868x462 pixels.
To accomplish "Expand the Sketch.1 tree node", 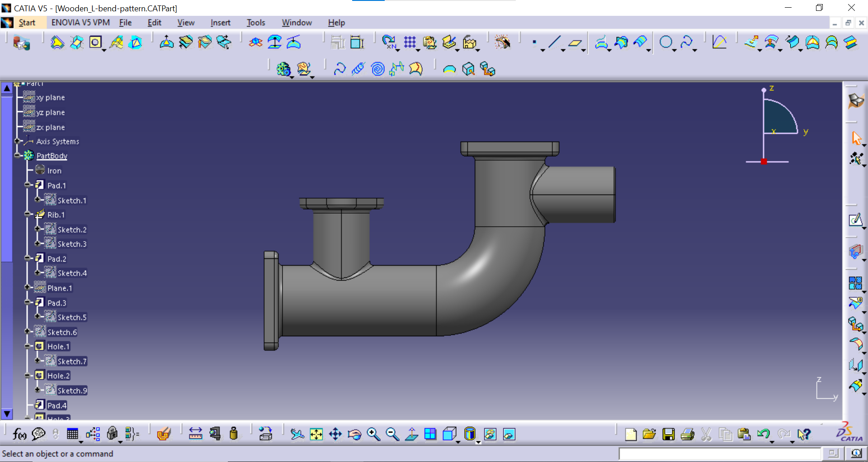I will click(38, 200).
